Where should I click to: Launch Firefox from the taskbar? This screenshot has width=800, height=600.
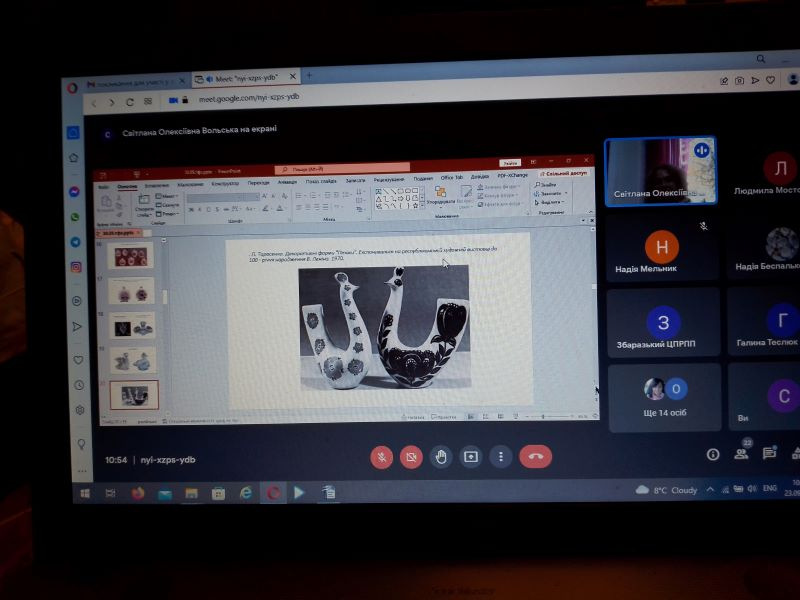137,494
